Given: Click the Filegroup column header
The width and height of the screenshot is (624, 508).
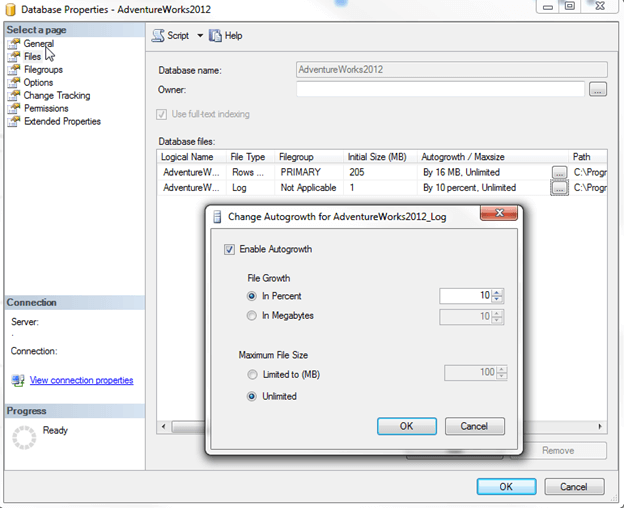Looking at the screenshot, I should (x=309, y=157).
